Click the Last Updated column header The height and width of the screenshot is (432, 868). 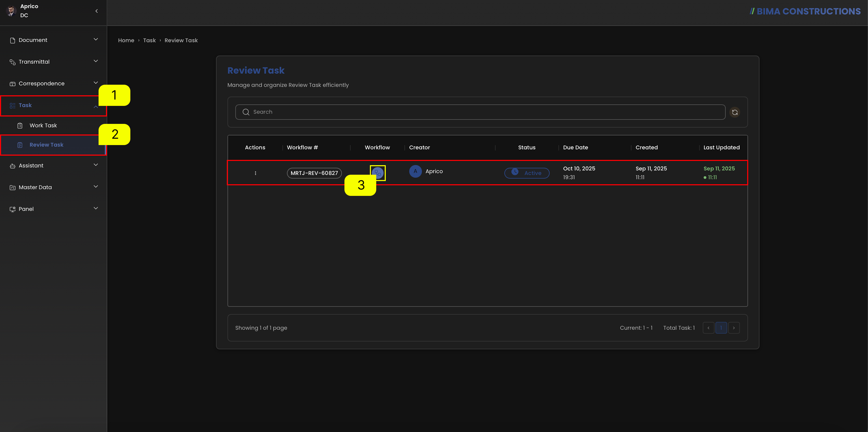[721, 147]
